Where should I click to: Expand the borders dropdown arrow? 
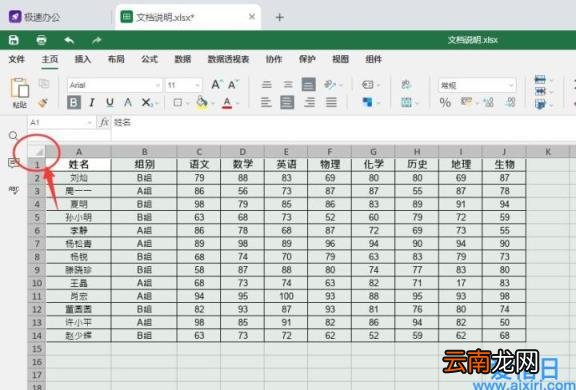(187, 103)
